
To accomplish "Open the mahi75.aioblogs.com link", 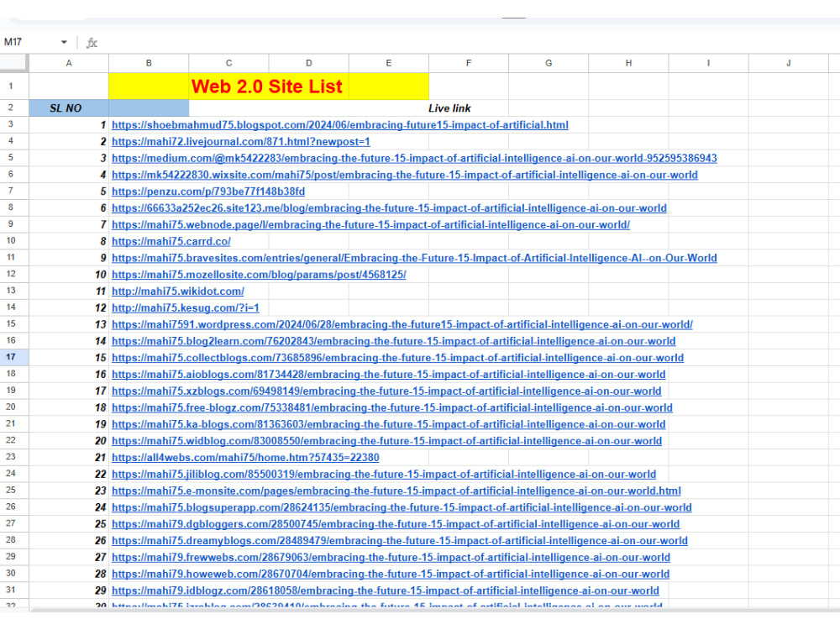I will coord(388,374).
